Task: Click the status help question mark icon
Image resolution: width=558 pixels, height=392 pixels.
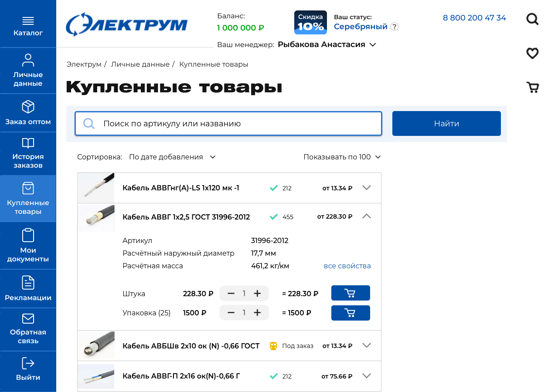Action: (394, 27)
